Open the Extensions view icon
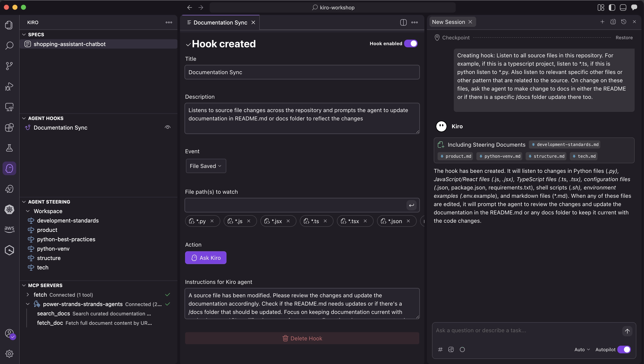Image resolution: width=644 pixels, height=364 pixels. pyautogui.click(x=9, y=127)
